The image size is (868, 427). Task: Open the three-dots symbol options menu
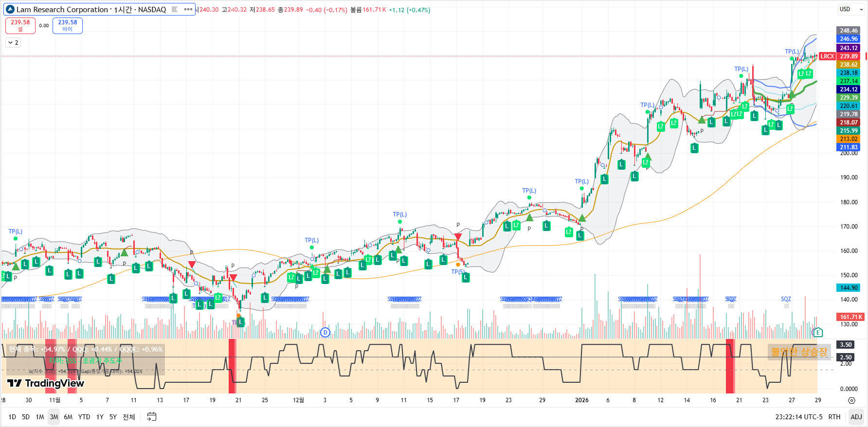click(188, 9)
